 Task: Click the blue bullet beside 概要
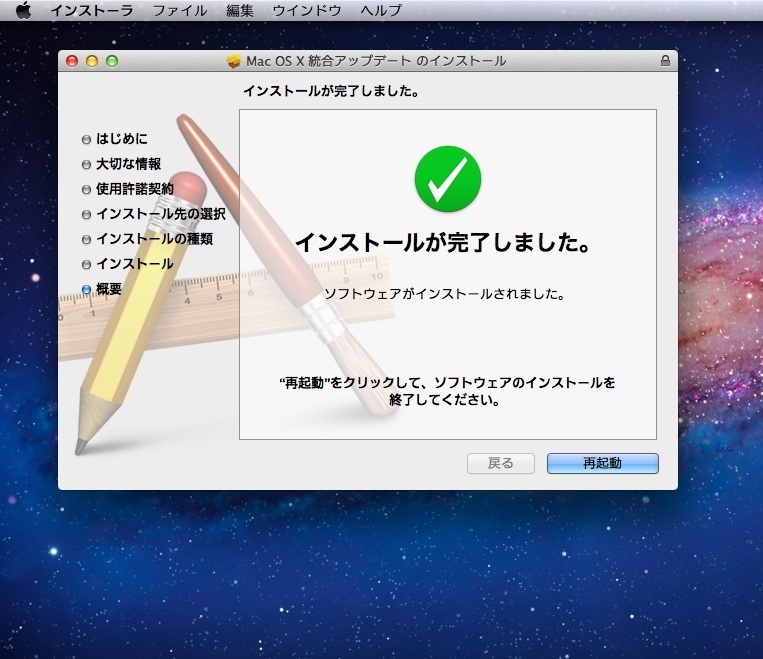pyautogui.click(x=86, y=290)
